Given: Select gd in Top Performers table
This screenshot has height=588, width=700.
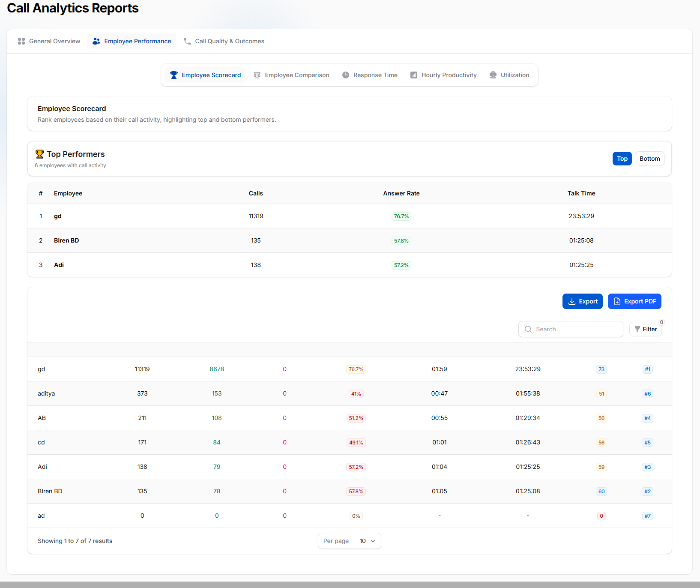Looking at the screenshot, I should click(58, 216).
